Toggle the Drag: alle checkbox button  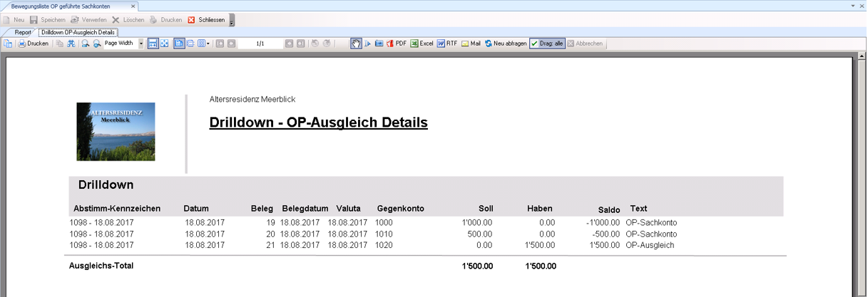(548, 43)
